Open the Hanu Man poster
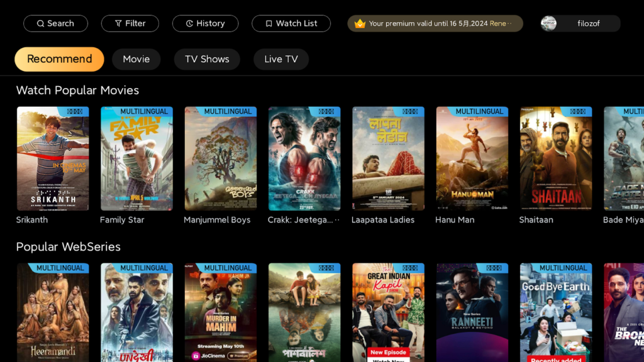Viewport: 644px width, 362px height. point(472,158)
